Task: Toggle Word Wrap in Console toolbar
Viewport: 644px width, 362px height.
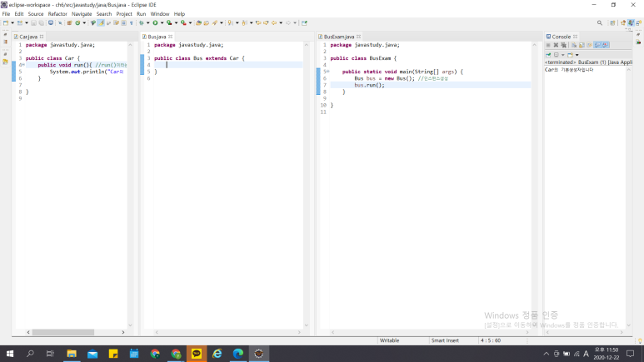Action: click(x=589, y=45)
